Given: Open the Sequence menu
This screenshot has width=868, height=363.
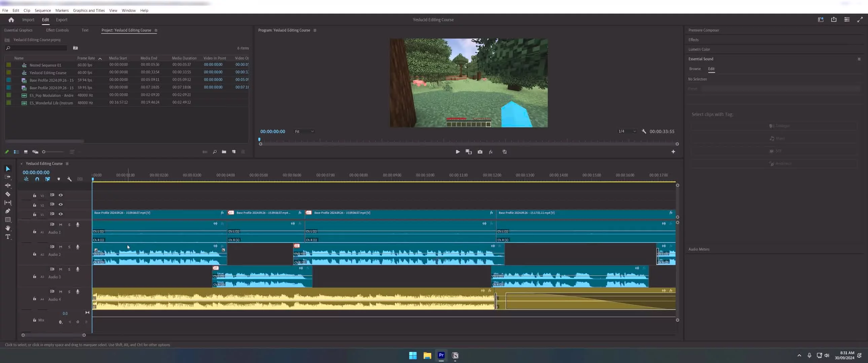Looking at the screenshot, I should [x=43, y=10].
